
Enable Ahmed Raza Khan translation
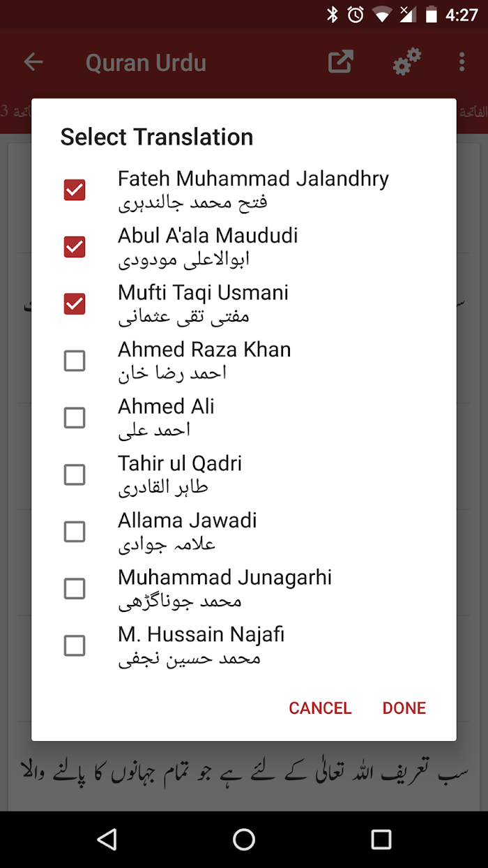[x=75, y=361]
